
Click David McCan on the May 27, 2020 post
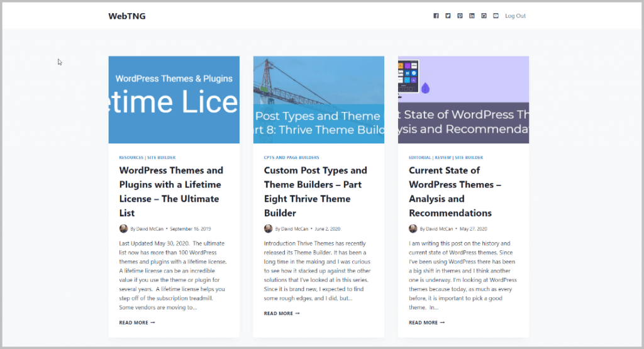click(440, 229)
